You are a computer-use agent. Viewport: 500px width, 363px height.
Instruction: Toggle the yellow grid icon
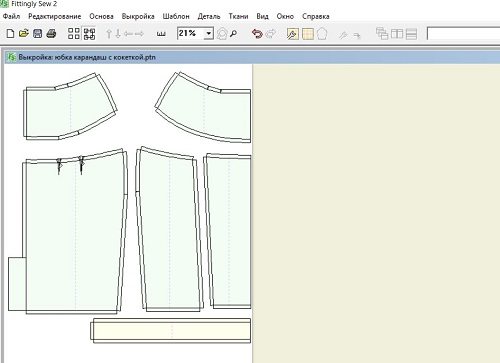[308, 34]
